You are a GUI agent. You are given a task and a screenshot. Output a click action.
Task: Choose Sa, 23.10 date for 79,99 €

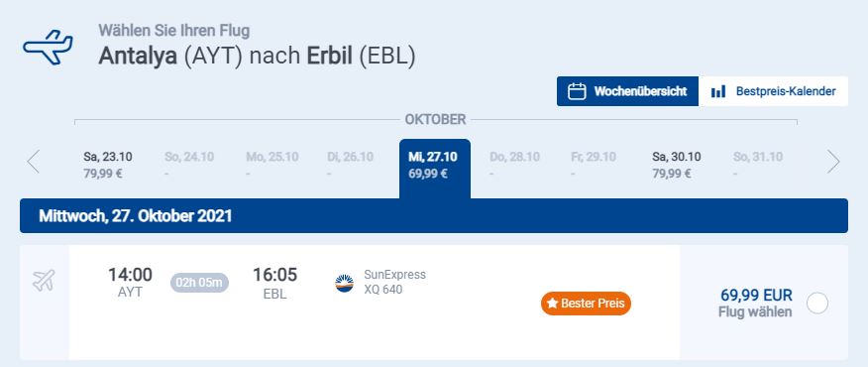[x=108, y=165]
